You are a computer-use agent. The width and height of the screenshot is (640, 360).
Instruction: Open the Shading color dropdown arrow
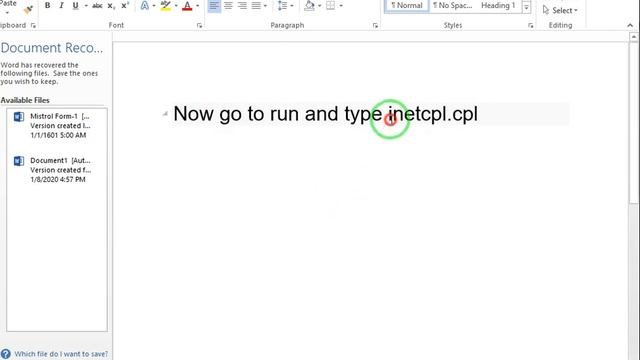320,6
